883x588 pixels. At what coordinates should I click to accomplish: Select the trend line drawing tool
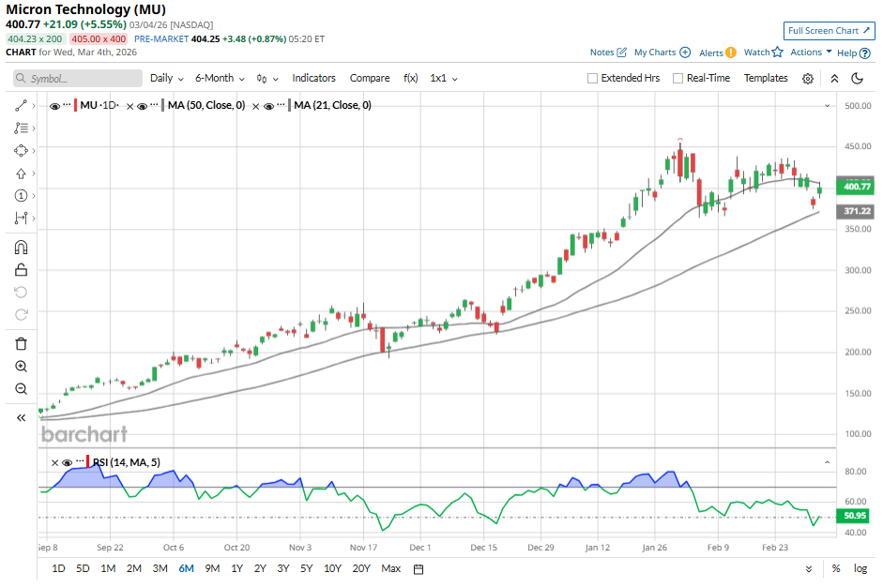point(21,106)
